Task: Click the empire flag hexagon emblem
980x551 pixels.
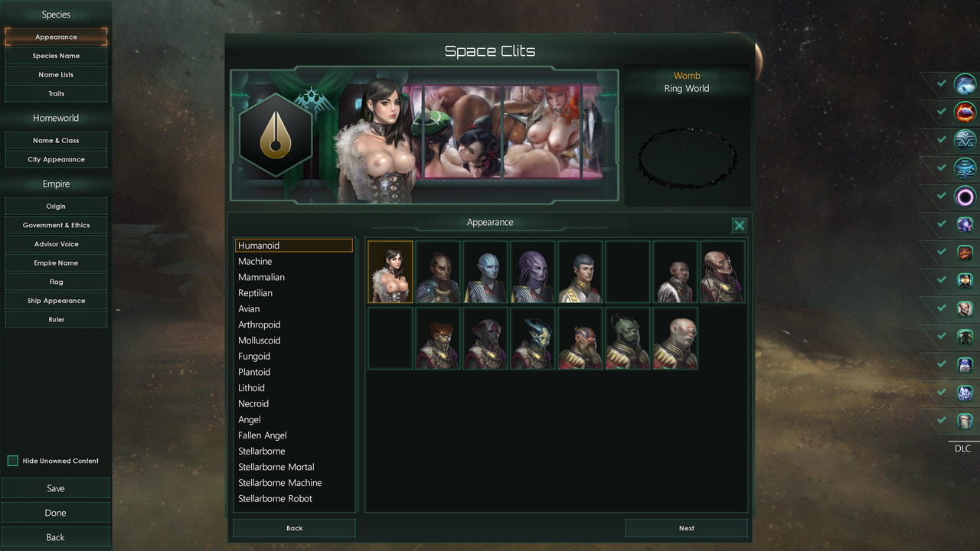Action: (x=275, y=135)
